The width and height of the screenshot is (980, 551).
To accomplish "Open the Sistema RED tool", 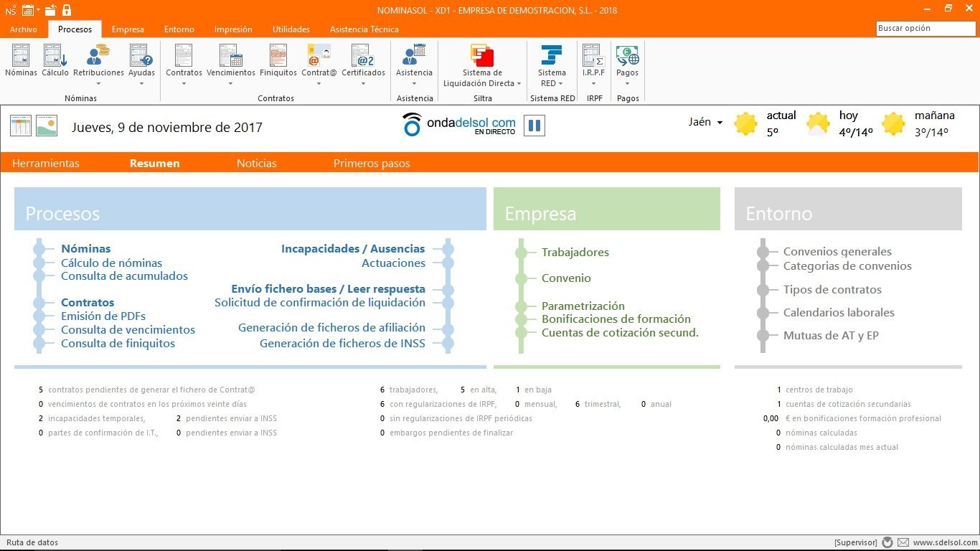I will 552,66.
